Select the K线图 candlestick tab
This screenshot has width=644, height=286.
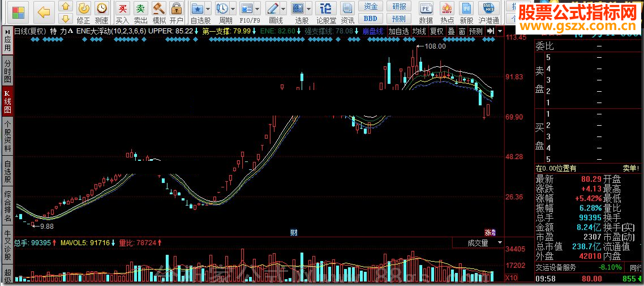7,101
